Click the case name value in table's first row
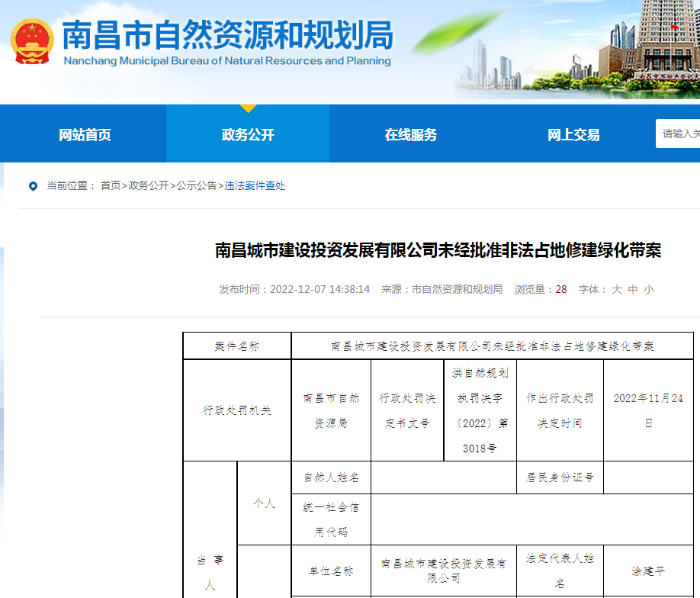 (x=492, y=346)
